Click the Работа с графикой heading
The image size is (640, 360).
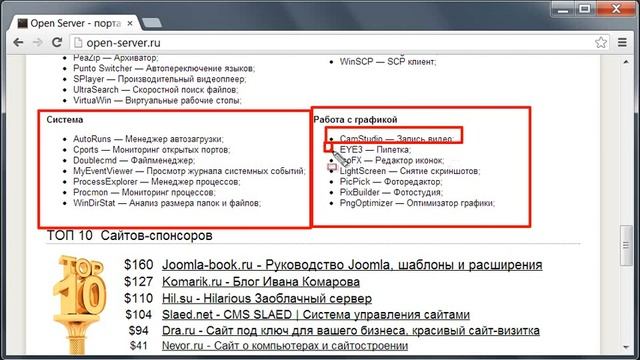tap(355, 120)
